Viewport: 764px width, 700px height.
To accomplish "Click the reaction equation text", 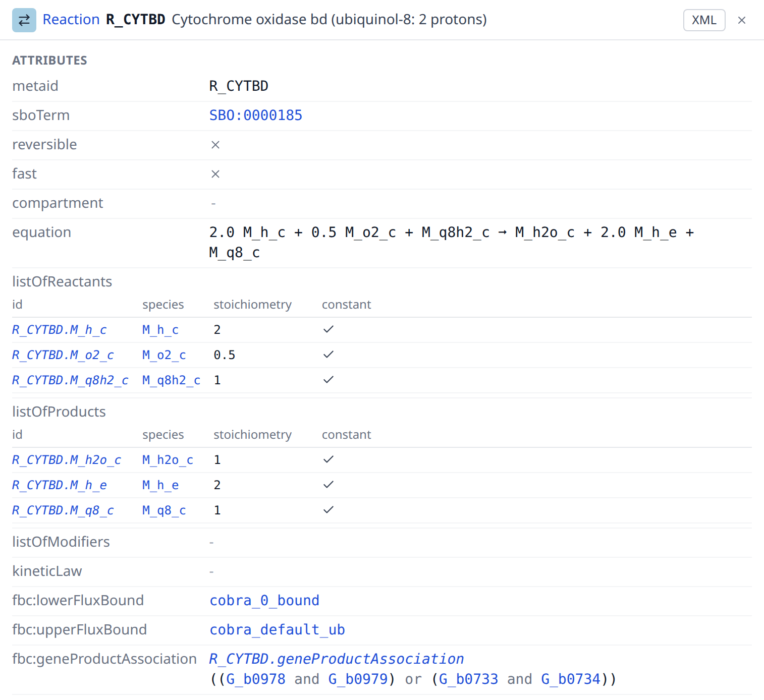I will pyautogui.click(x=452, y=243).
